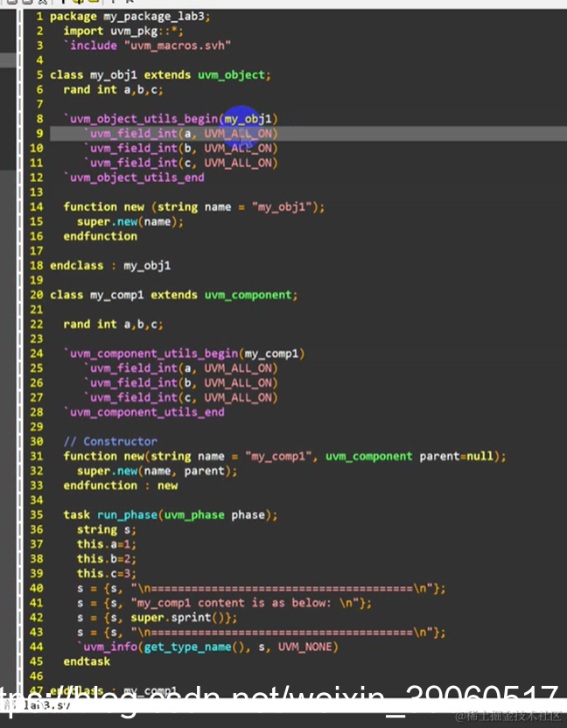The image size is (567, 728).
Task: Click '`uvm_field_int' on line 11
Action: (130, 163)
